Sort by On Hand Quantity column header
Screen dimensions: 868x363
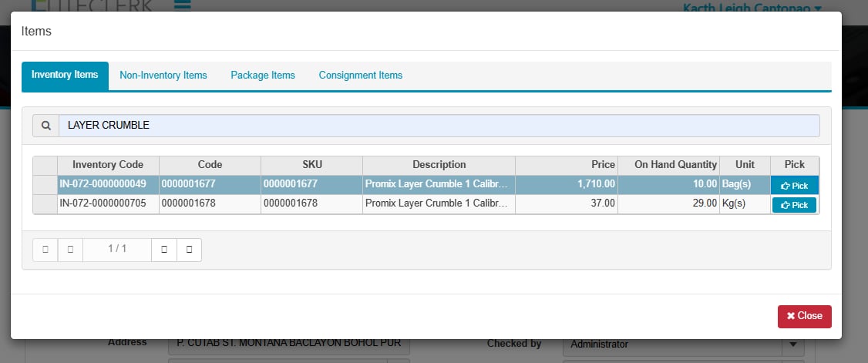668,165
